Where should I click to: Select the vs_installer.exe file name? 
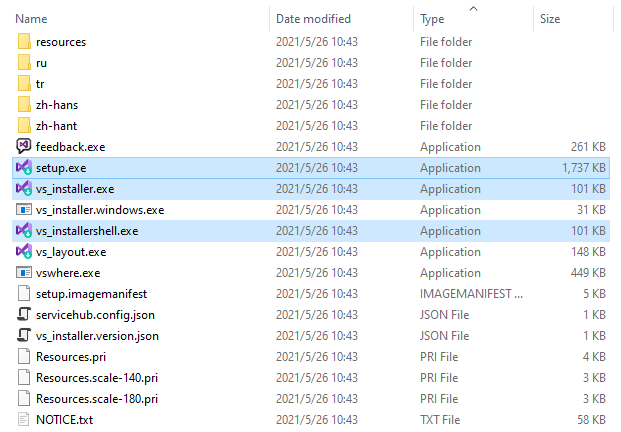75,189
